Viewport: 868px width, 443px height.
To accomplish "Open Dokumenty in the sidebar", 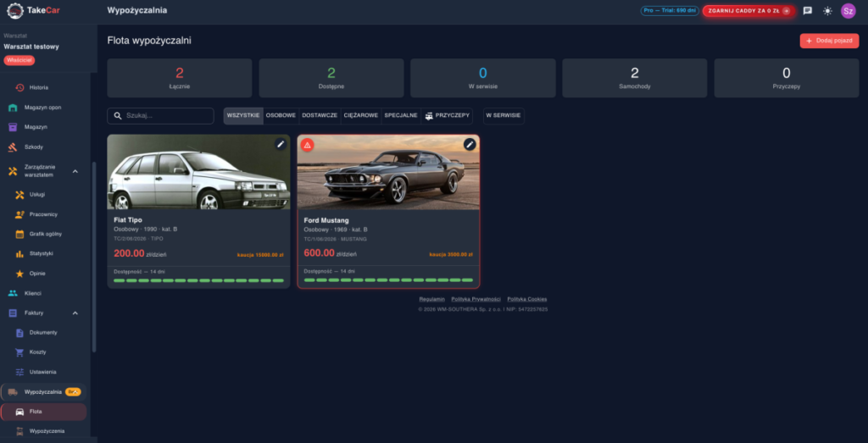I will pos(44,333).
